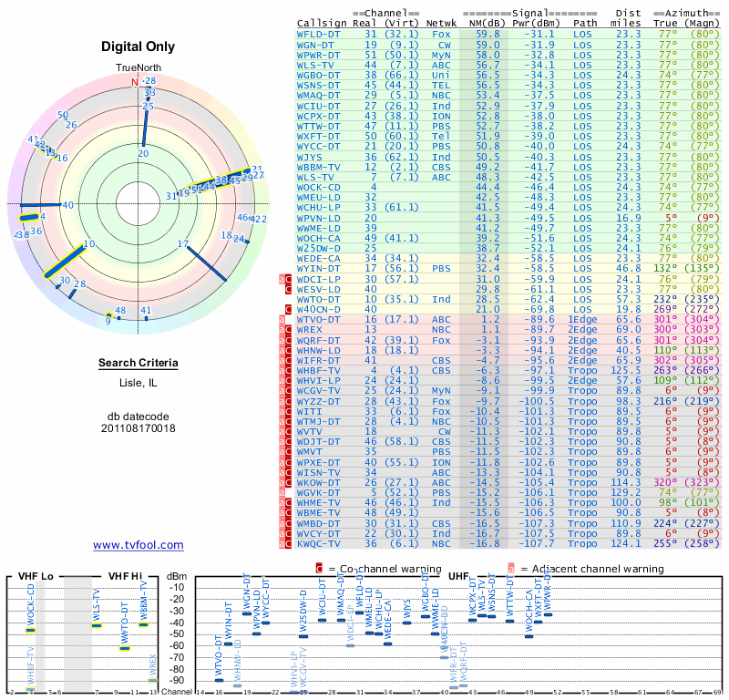Click the adjacent channel warning icon beside WTVO-DT
This screenshot has width=729, height=700.
pos(281,319)
